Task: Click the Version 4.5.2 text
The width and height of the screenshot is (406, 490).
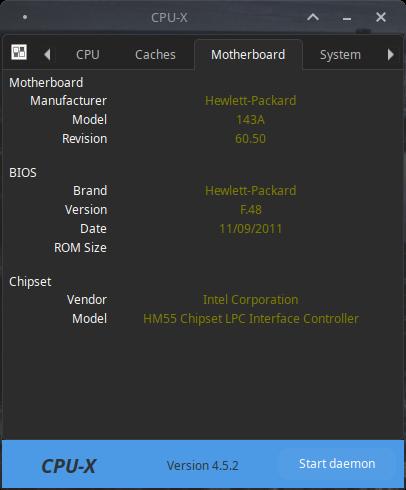Action: coord(203,466)
